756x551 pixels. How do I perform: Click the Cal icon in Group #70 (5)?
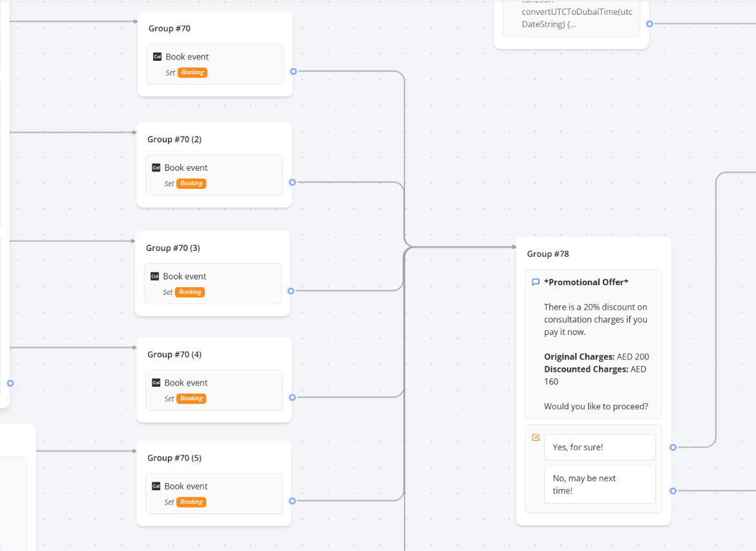(x=156, y=486)
